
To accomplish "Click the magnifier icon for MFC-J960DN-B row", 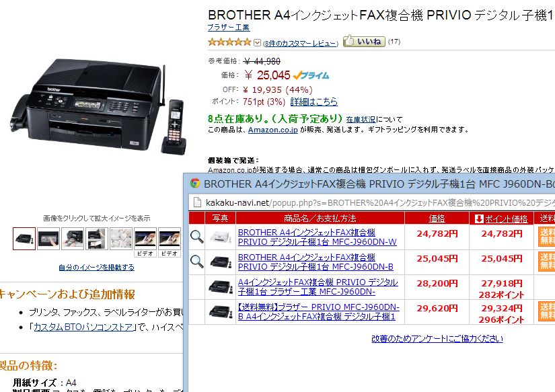I will pos(197,262).
